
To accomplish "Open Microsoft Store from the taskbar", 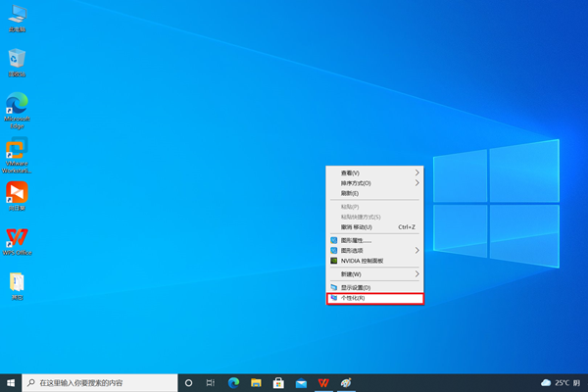I will (278, 383).
